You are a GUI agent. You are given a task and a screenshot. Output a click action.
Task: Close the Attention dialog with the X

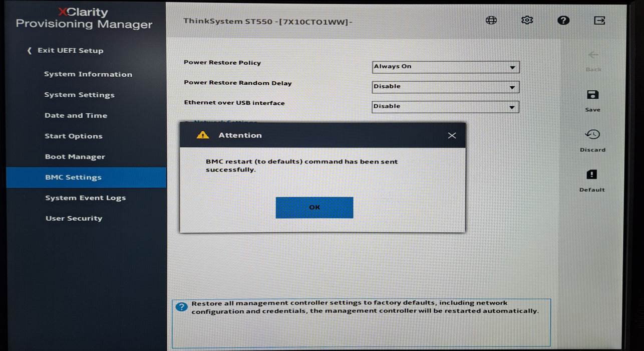(x=452, y=135)
